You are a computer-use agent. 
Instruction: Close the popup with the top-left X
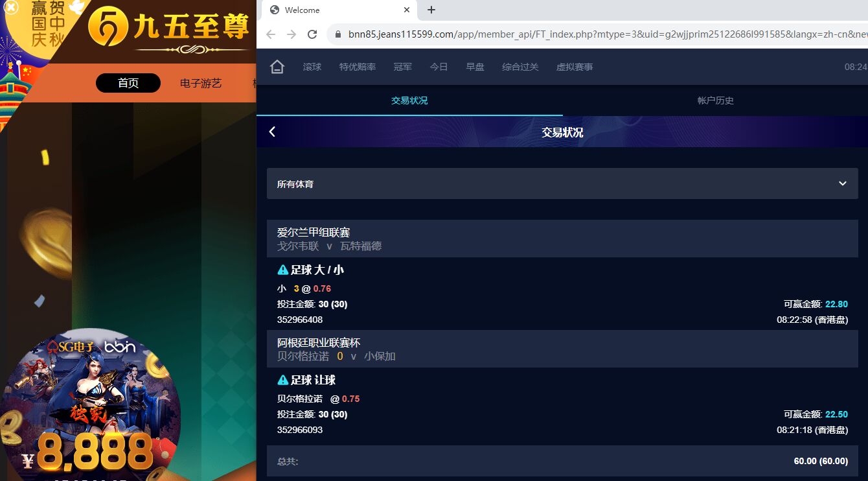[11, 7]
